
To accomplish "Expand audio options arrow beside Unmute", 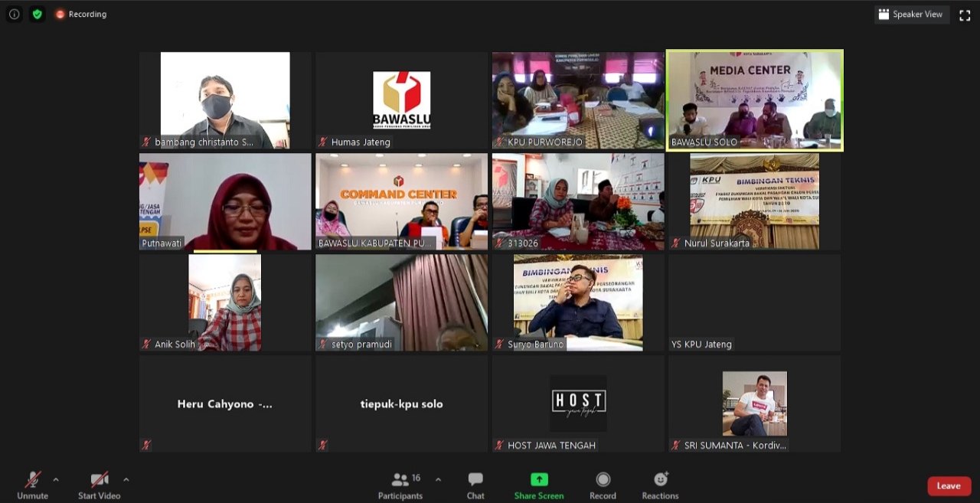I will tap(56, 480).
